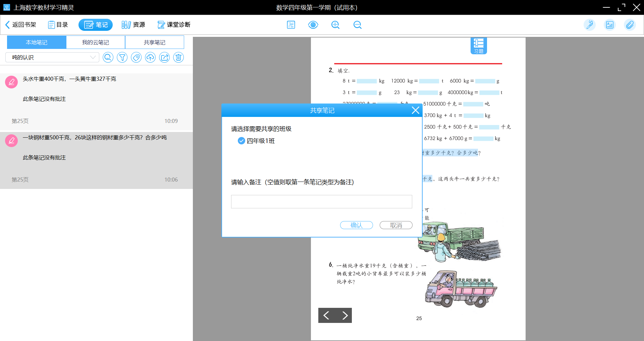Return to bookshelf via 返回书架
This screenshot has width=644, height=341.
pyautogui.click(x=21, y=25)
